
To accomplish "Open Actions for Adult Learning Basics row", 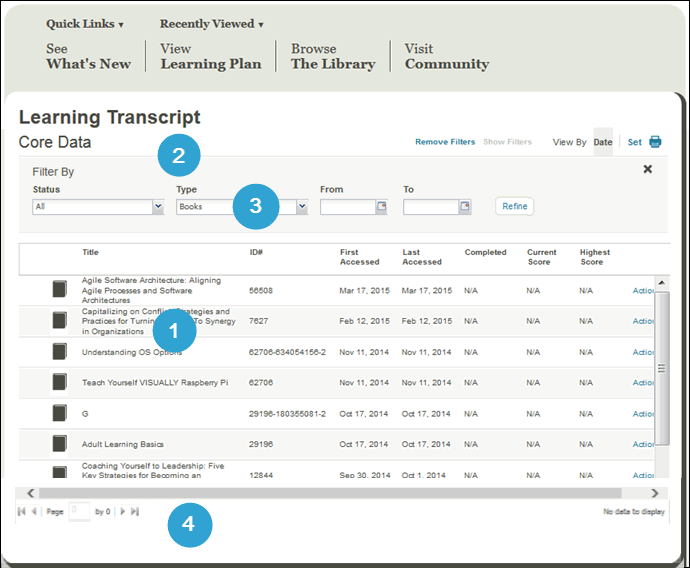I will coord(643,444).
